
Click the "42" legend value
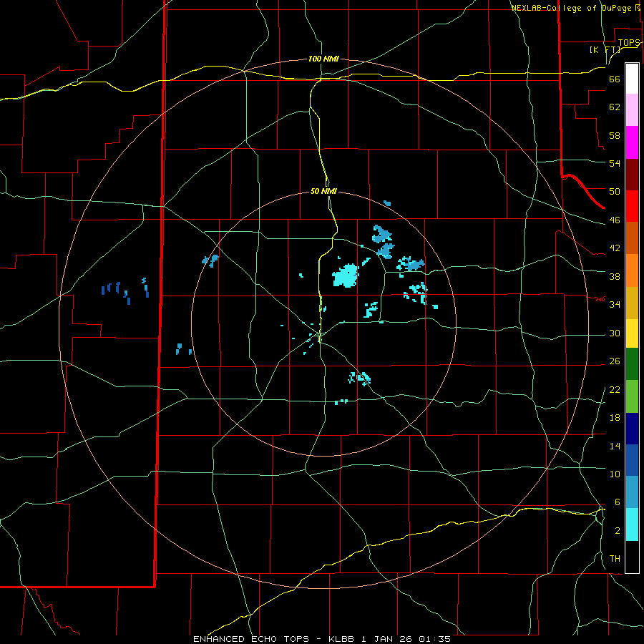point(615,248)
